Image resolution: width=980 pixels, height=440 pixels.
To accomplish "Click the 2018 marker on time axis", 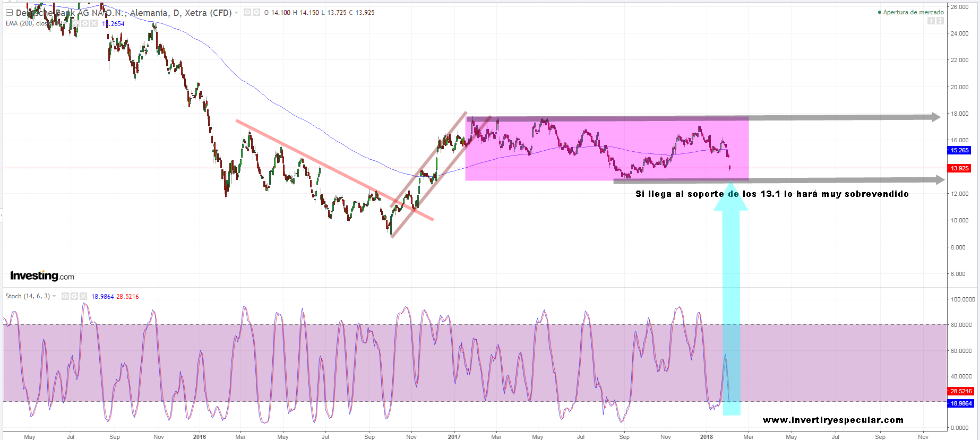I will coord(706,437).
